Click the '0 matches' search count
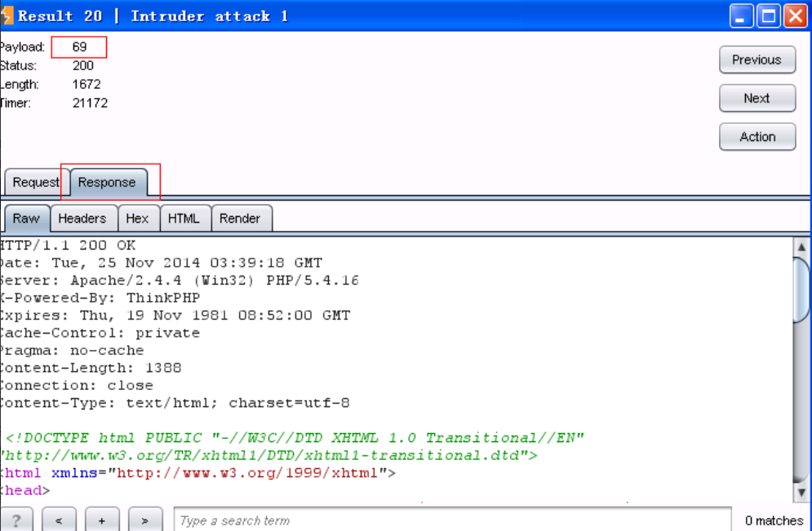The image size is (812, 531). (x=774, y=520)
